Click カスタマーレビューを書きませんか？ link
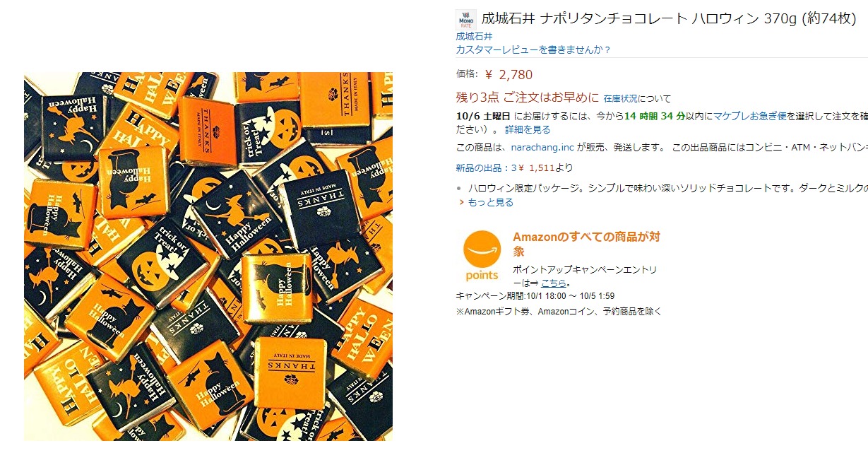The image size is (868, 453). coord(533,49)
